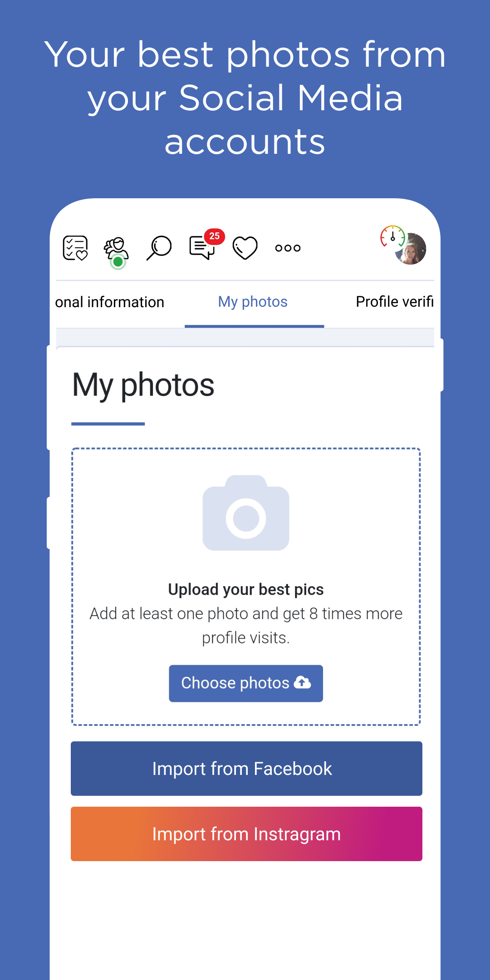This screenshot has width=490, height=980.
Task: Click the cloud upload icon
Action: tap(303, 682)
